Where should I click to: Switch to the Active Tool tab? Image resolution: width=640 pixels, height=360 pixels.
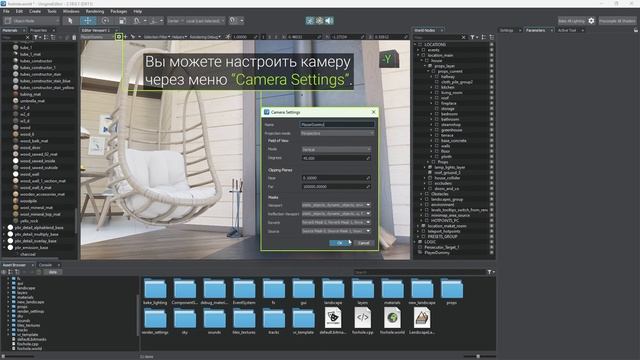tap(567, 30)
